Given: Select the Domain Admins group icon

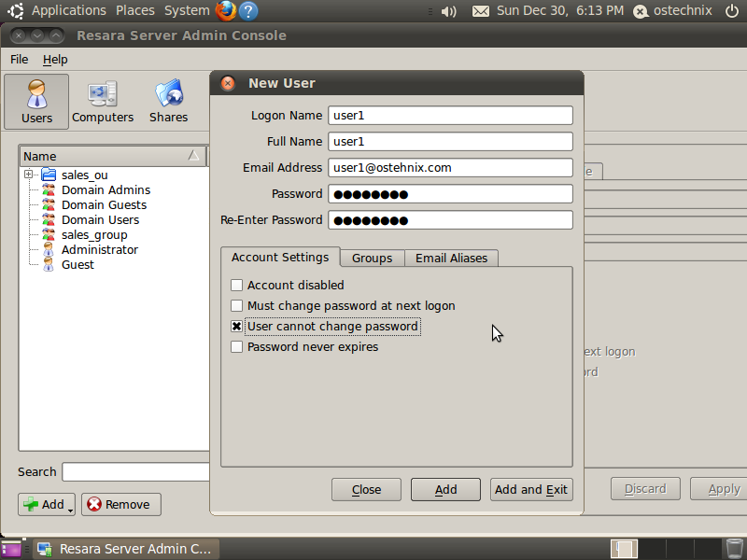Looking at the screenshot, I should (49, 190).
